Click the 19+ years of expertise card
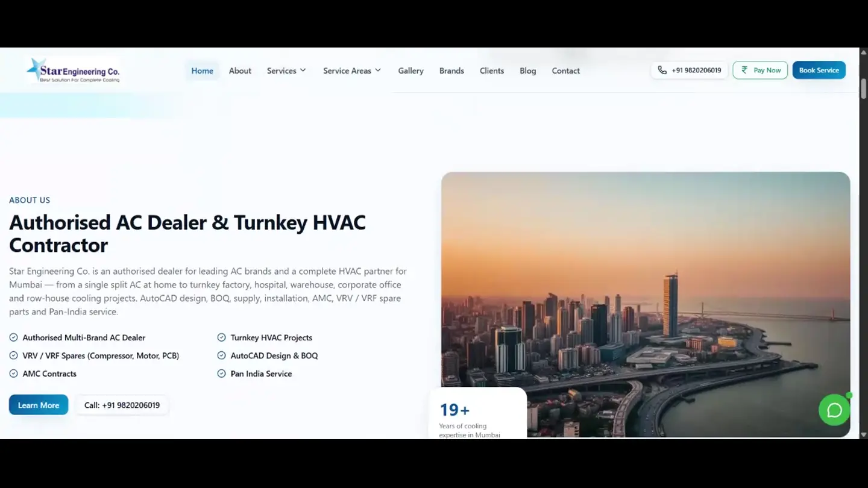 477,413
